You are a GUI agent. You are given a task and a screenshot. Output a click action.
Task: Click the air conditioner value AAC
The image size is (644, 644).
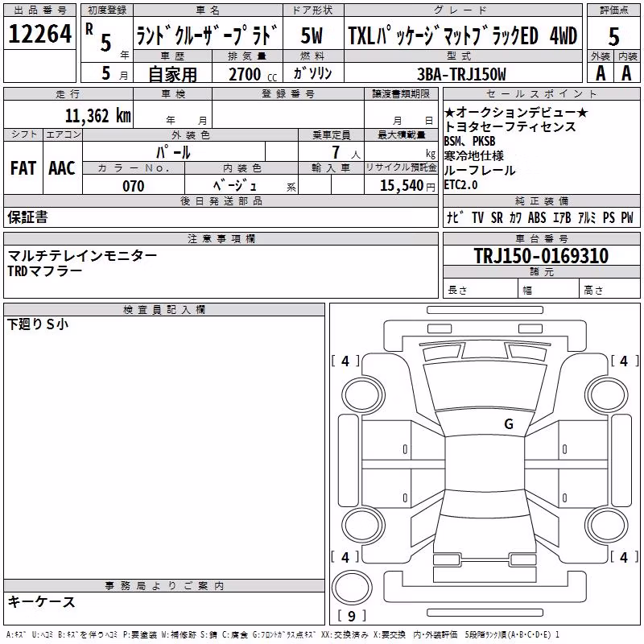tap(62, 168)
